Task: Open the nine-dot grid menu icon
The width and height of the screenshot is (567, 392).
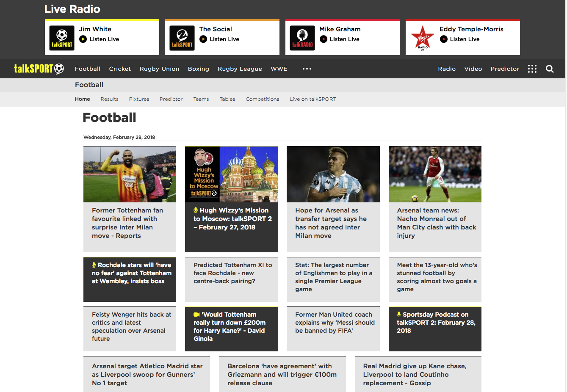Action: (532, 69)
